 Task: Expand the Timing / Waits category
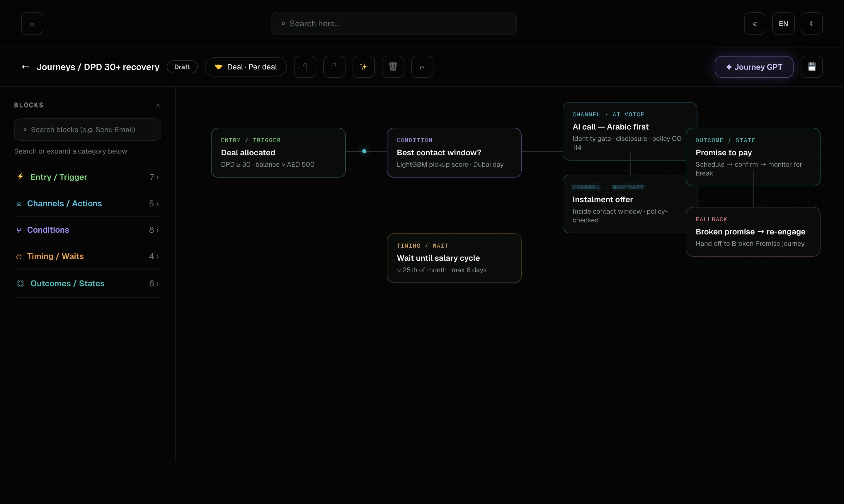(88, 256)
